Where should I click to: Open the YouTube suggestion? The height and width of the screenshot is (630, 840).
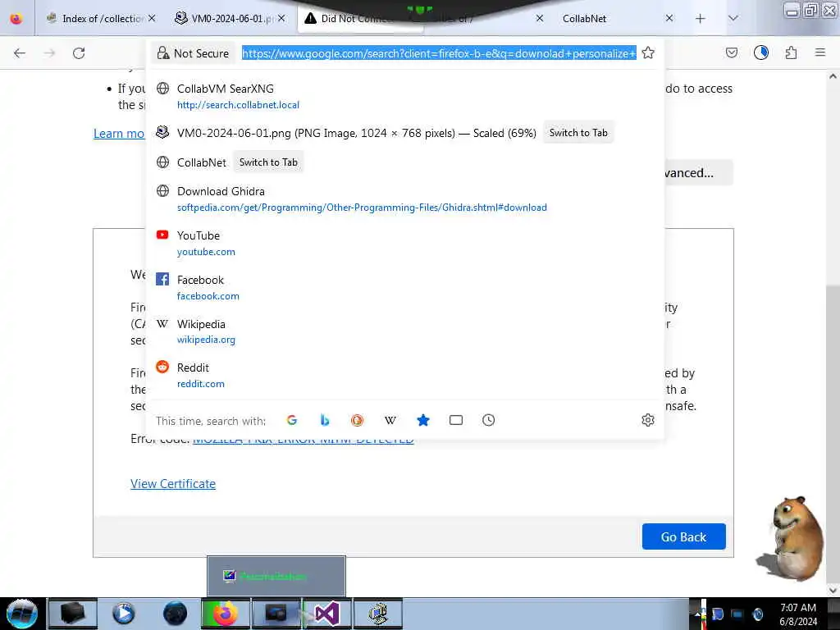pos(405,243)
